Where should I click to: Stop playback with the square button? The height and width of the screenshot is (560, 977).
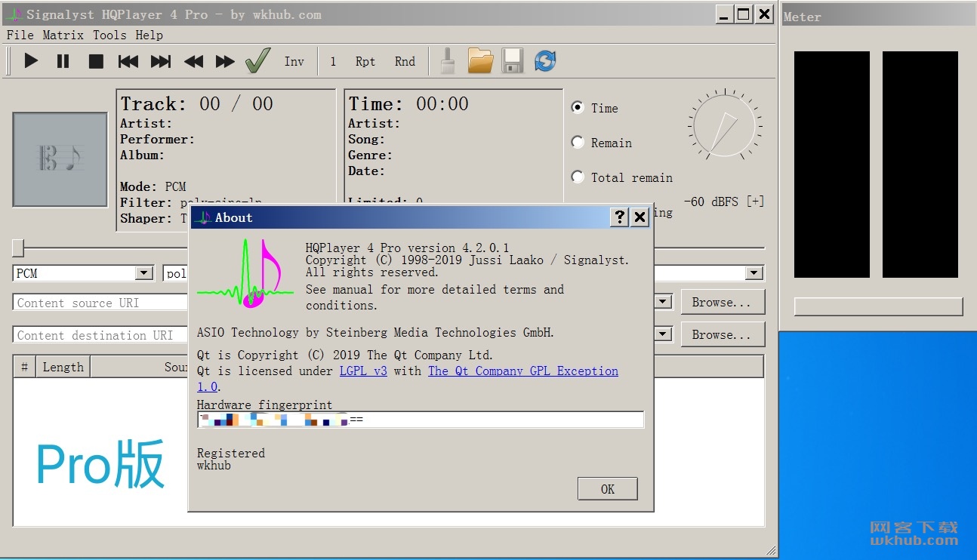[x=96, y=61]
